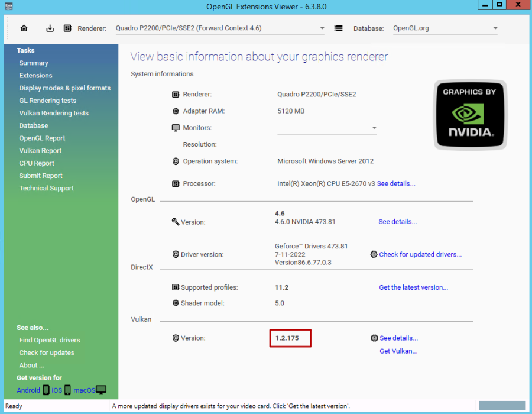Open Extensions task
Viewport: 532px width, 414px height.
click(x=35, y=76)
